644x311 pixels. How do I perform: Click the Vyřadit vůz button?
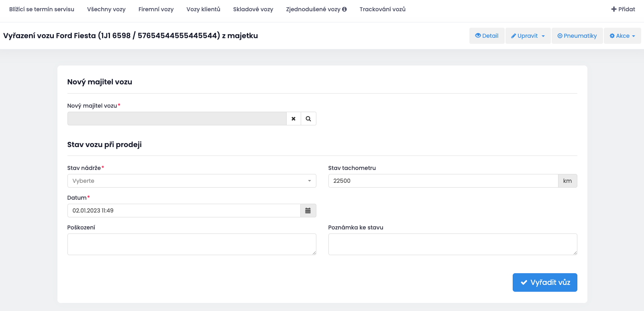point(545,282)
